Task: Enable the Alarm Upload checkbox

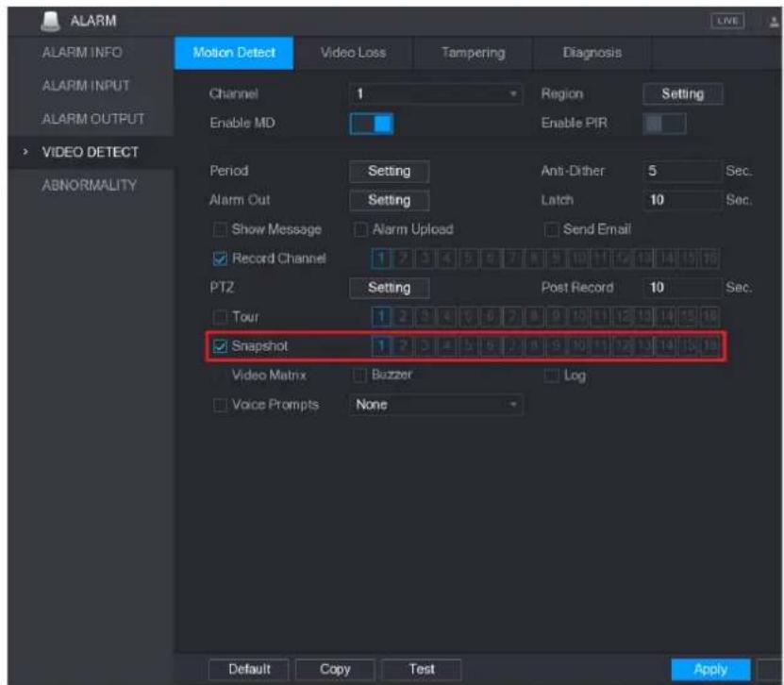Action: pos(360,229)
